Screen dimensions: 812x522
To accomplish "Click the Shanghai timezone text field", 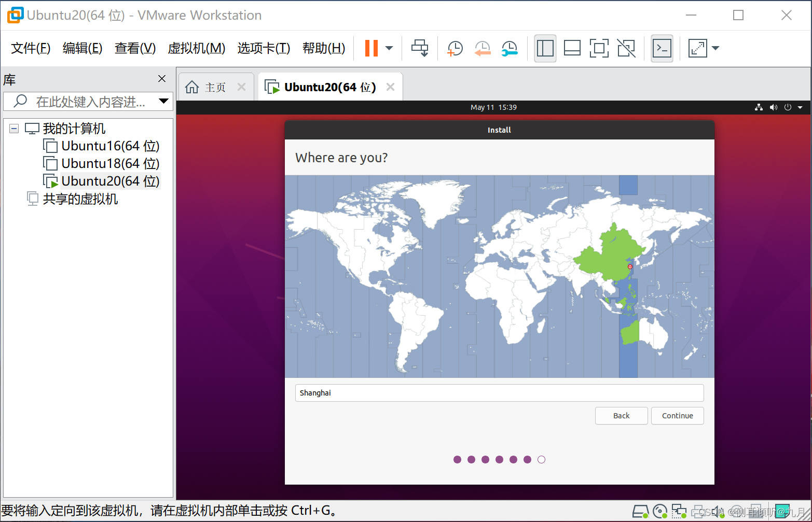I will [499, 393].
